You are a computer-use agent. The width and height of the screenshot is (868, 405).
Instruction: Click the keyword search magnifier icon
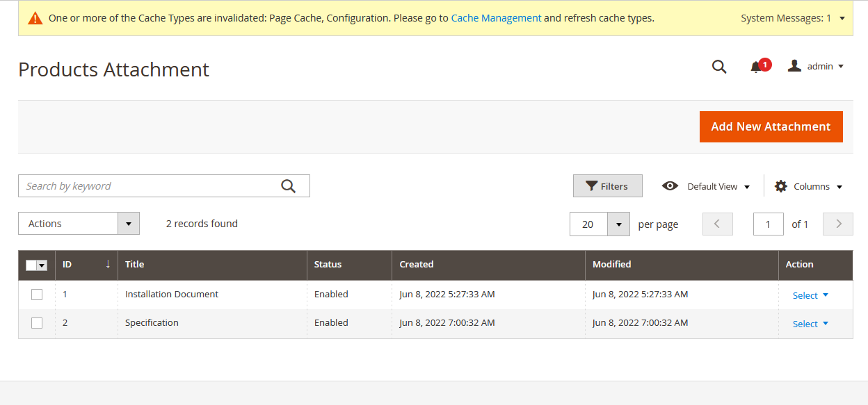288,185
